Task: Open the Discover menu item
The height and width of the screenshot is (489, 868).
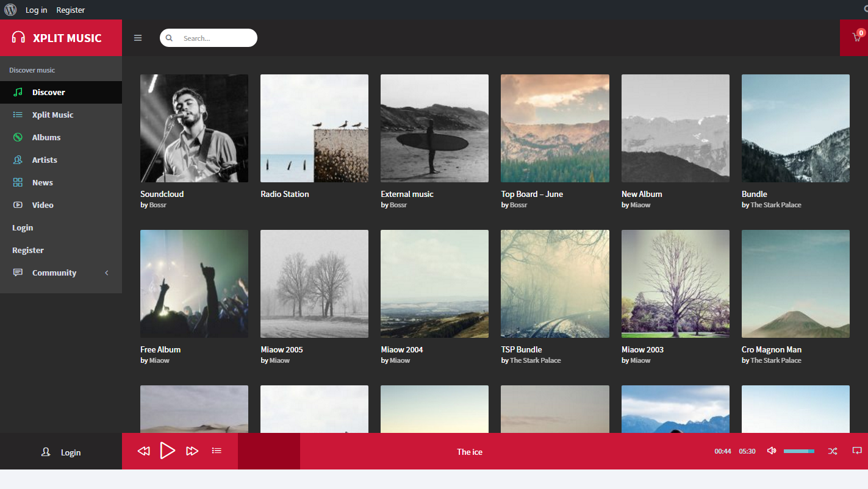Action: [x=61, y=92]
